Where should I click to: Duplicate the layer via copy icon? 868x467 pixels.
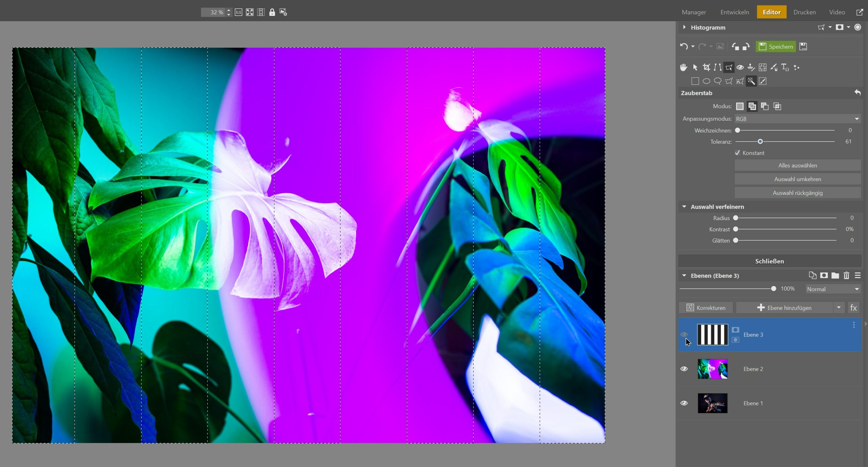click(812, 275)
